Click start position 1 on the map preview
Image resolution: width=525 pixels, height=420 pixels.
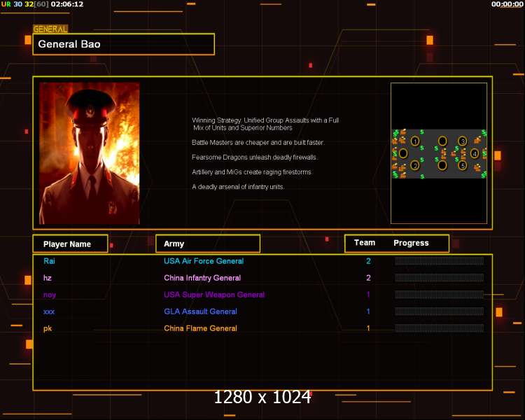tap(415, 141)
